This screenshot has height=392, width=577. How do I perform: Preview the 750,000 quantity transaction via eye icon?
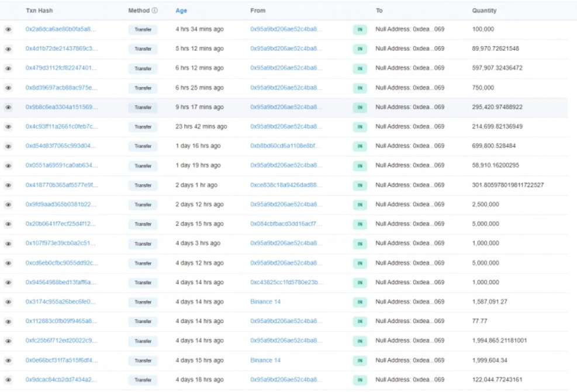click(x=8, y=88)
